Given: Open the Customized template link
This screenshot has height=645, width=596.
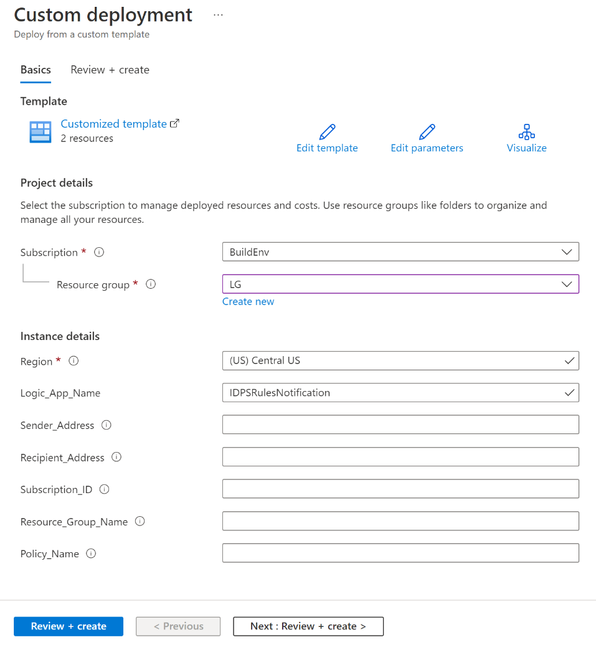Looking at the screenshot, I should click(x=114, y=124).
